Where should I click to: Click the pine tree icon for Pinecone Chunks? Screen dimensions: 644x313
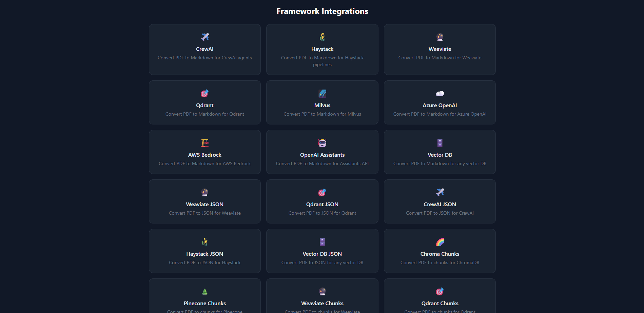[x=205, y=291]
